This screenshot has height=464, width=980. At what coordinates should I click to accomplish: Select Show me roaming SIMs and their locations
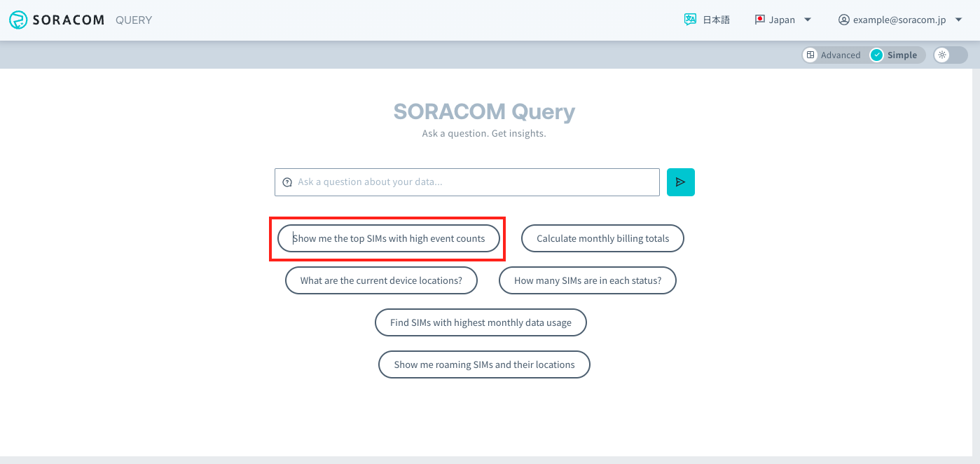coord(483,364)
